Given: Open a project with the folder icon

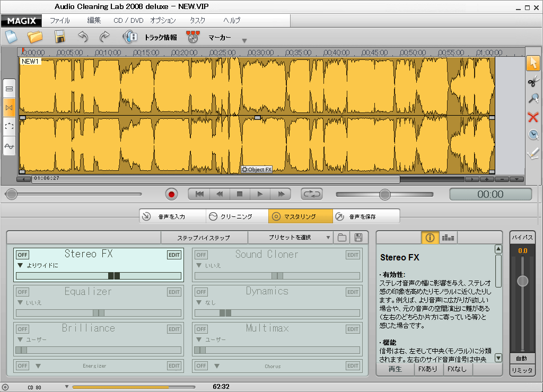Looking at the screenshot, I should 35,37.
